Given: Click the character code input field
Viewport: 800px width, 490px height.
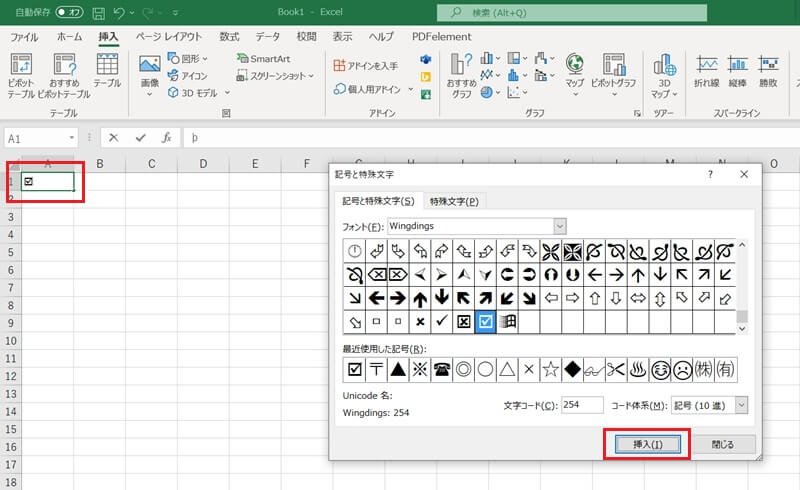Looking at the screenshot, I should pyautogui.click(x=582, y=405).
